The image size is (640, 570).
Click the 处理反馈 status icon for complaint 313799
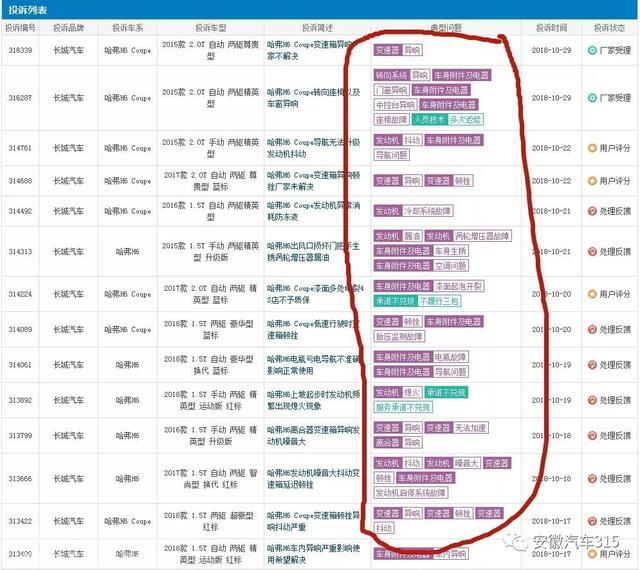[x=592, y=436]
